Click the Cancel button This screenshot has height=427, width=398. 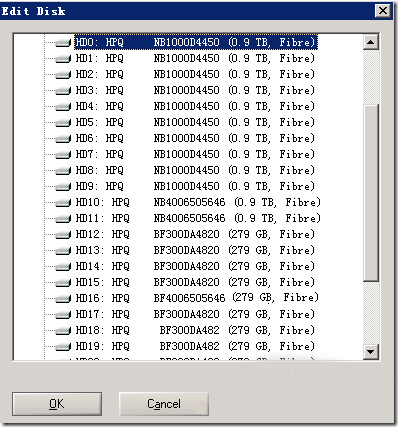coord(164,404)
